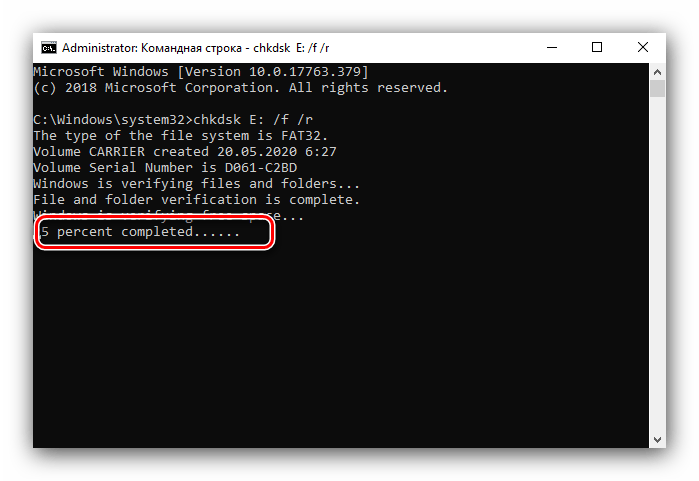Click the verifying files and folders line
The height and width of the screenshot is (481, 699).
(x=196, y=184)
